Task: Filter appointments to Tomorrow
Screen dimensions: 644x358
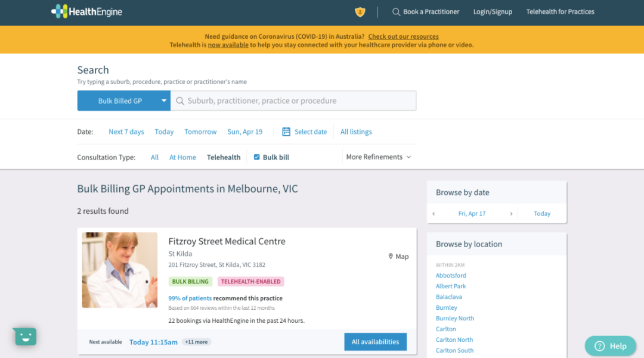Action: [200, 132]
